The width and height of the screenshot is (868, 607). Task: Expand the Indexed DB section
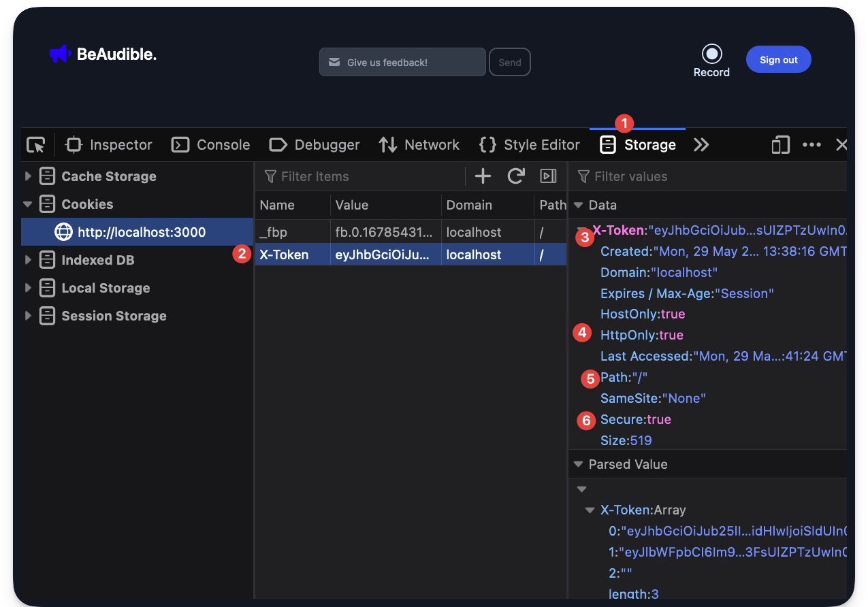point(28,259)
